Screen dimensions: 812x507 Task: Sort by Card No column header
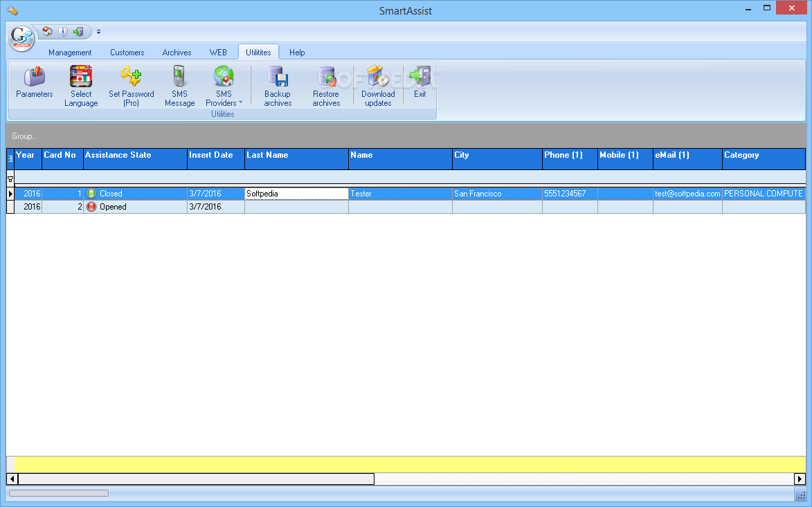pos(63,159)
